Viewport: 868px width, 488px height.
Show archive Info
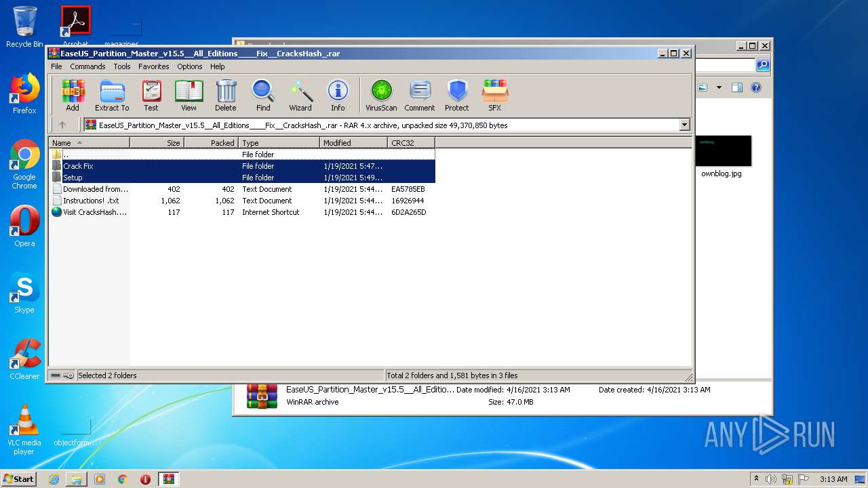[x=338, y=95]
